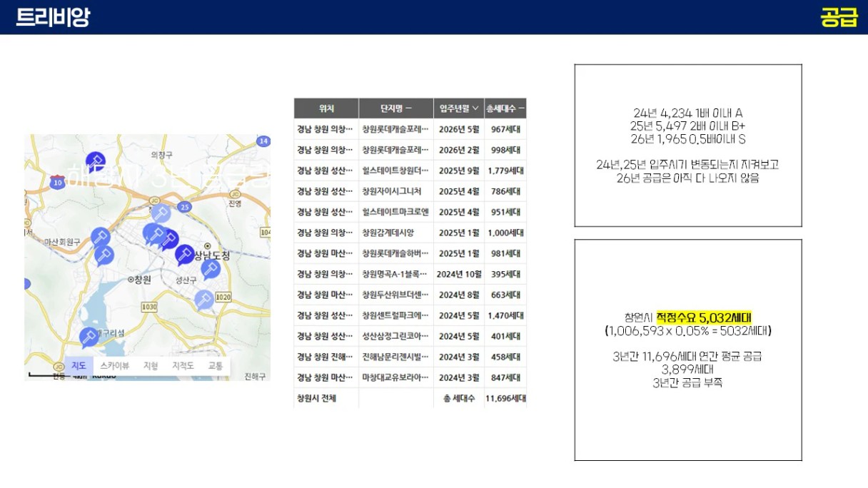The height and width of the screenshot is (488, 868).
Task: Select the 마창대교유보라아… row name
Action: (395, 377)
